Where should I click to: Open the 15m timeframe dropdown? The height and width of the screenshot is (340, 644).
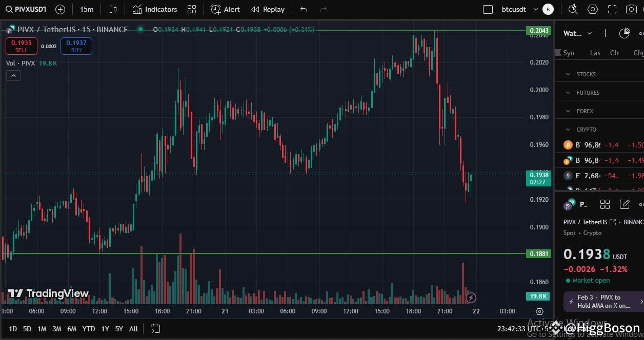tap(86, 9)
